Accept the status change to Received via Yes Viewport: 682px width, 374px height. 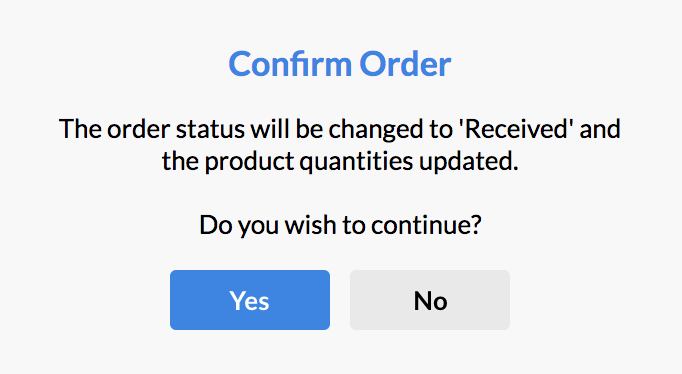pyautogui.click(x=250, y=300)
